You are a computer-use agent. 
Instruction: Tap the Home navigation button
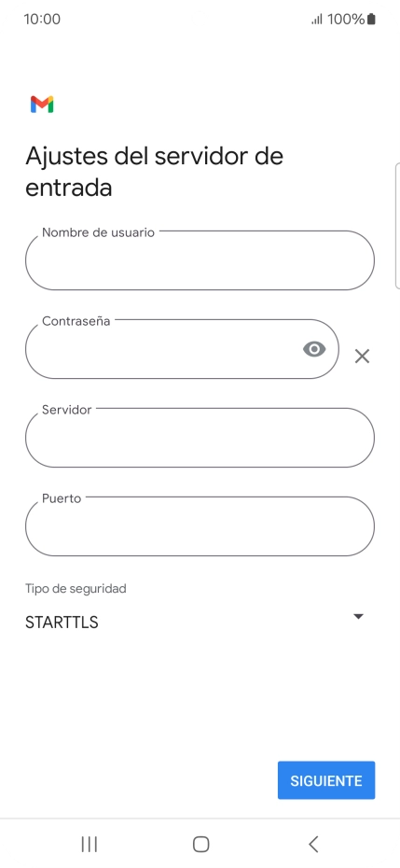pyautogui.click(x=200, y=844)
